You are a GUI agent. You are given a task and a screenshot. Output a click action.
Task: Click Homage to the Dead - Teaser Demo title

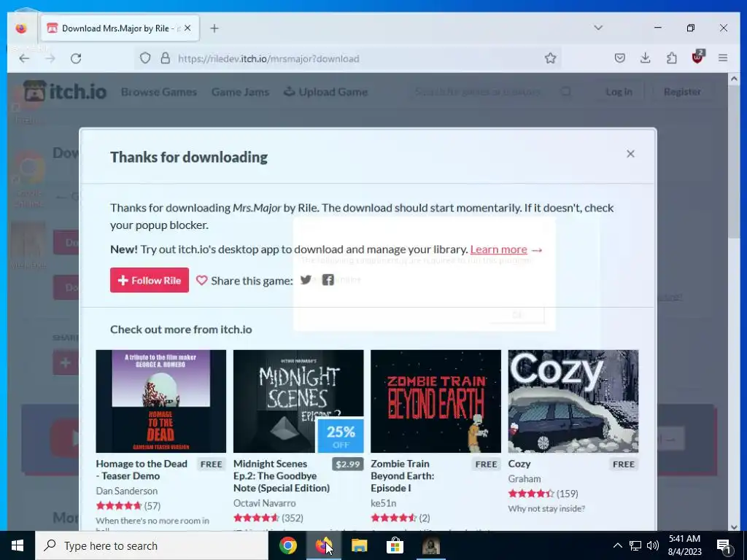142,470
